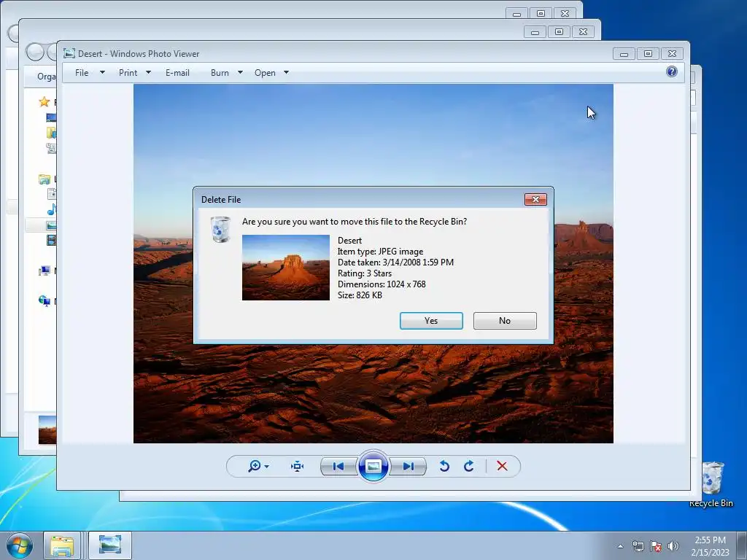The height and width of the screenshot is (560, 747).
Task: Go to the next picture
Action: 409,466
